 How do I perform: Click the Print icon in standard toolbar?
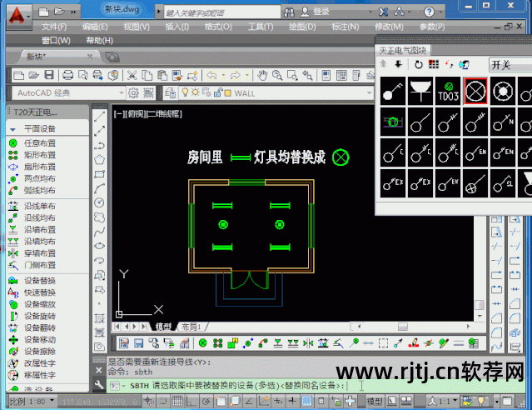pos(68,75)
